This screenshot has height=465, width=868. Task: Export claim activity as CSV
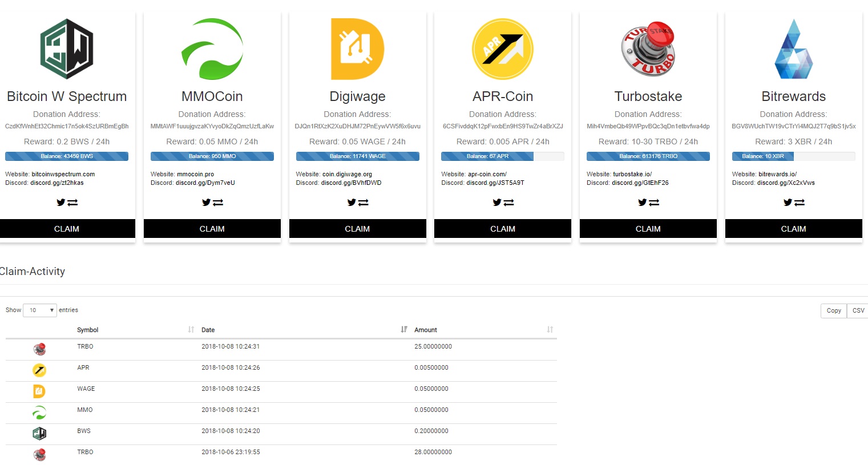click(858, 310)
